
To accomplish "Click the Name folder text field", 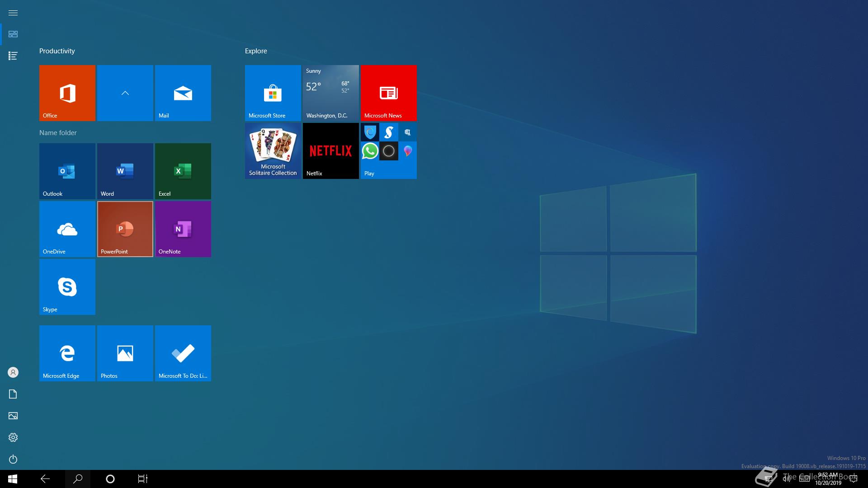I will coord(58,133).
